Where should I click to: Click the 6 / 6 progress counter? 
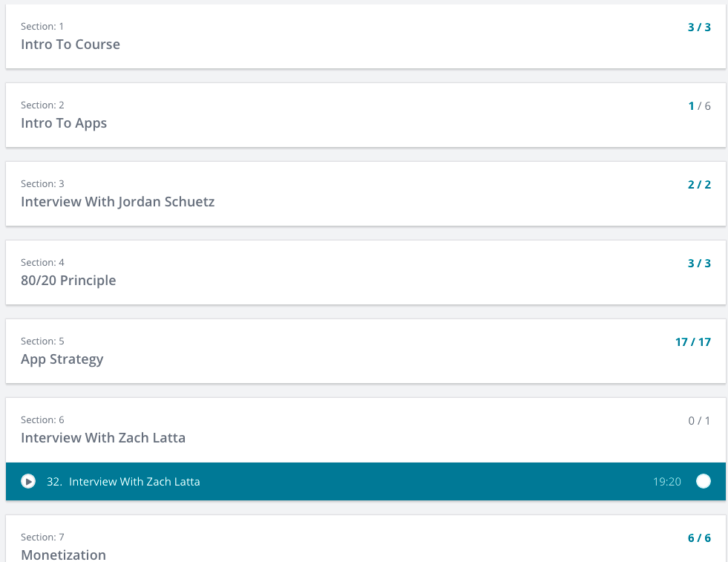(699, 538)
